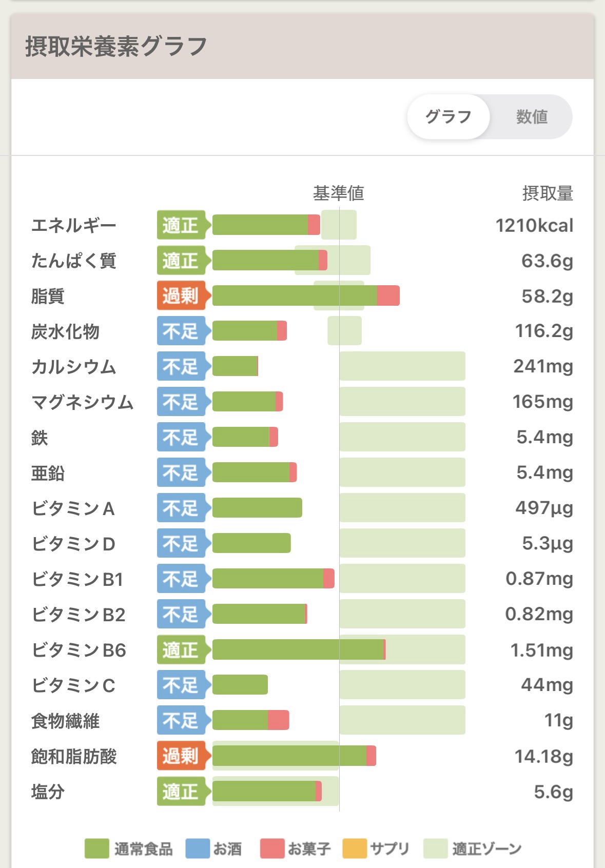Viewport: 605px width, 868px height.
Task: Click the green 通常食品 legend swatch
Action: tap(96, 849)
